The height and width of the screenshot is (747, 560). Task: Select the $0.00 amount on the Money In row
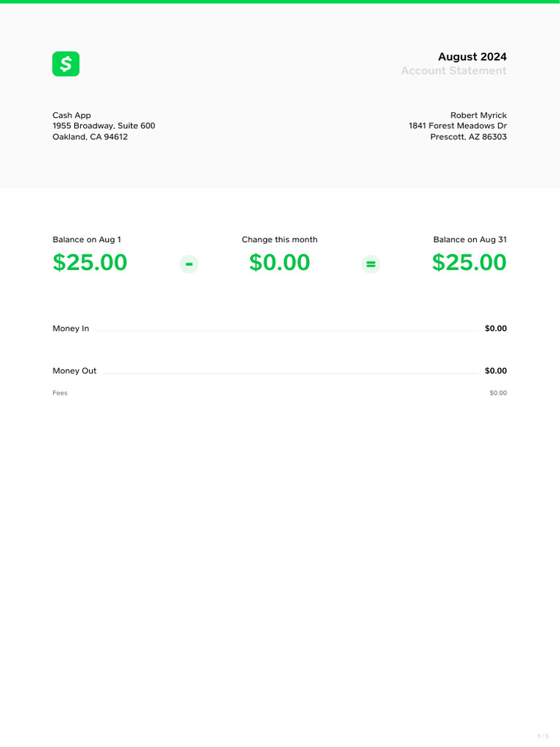(x=495, y=329)
